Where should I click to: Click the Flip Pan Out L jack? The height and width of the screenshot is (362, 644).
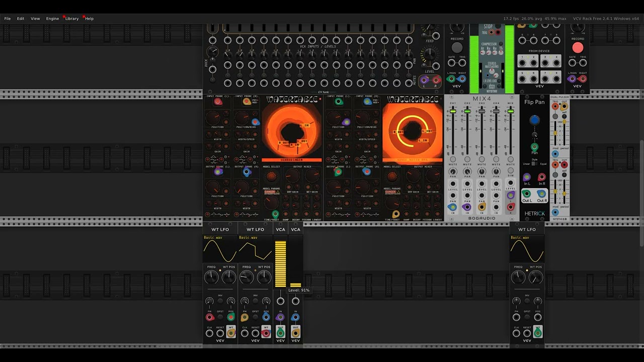[x=527, y=194]
